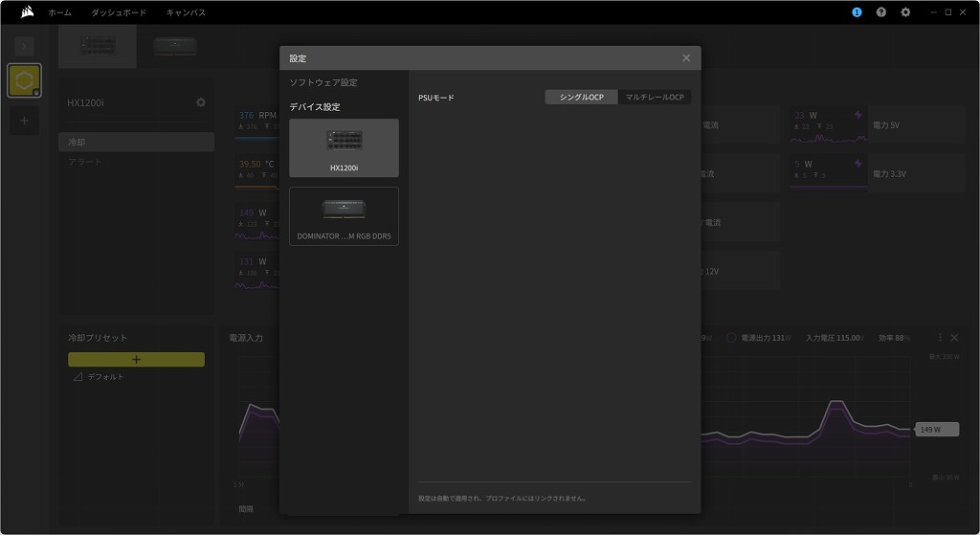Select 冷却 in HX1200i sidebar

pyautogui.click(x=136, y=142)
